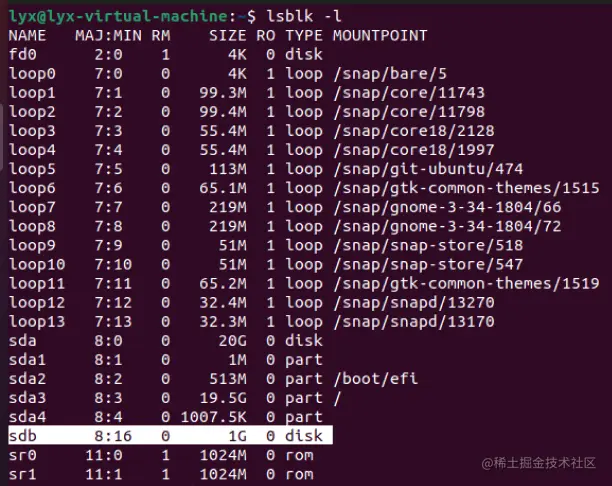Image resolution: width=612 pixels, height=486 pixels.
Task: Click the lsblk -l command text
Action: pos(304,16)
